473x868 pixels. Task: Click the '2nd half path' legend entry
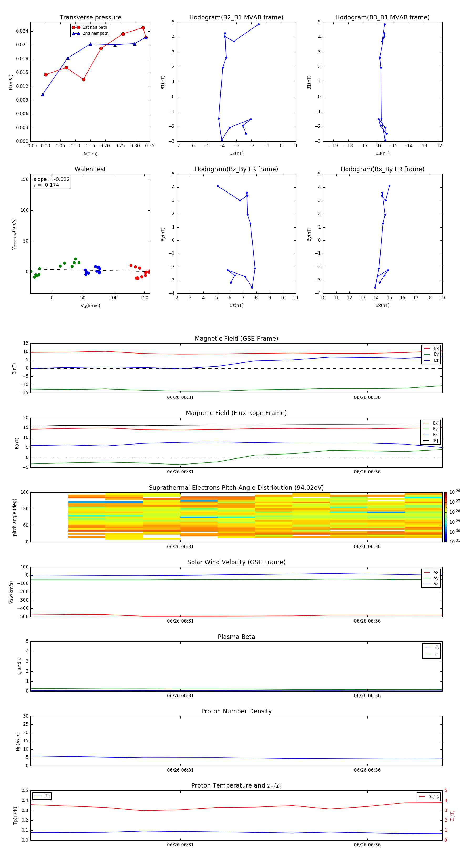pos(90,33)
